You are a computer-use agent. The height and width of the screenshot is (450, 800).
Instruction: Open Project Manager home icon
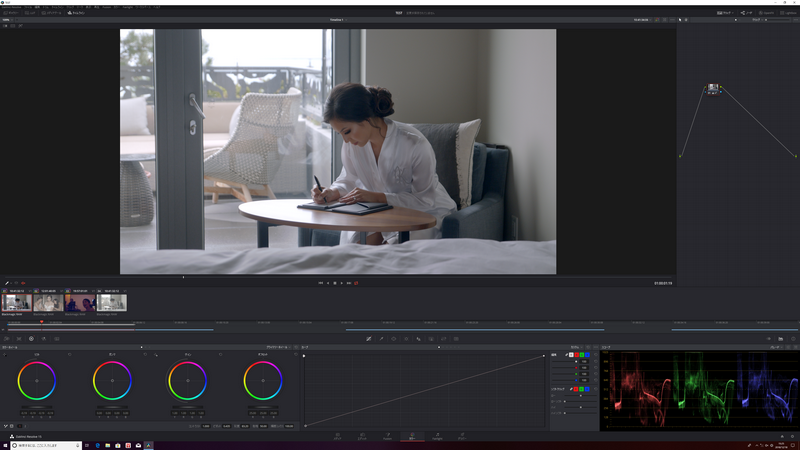tap(782, 437)
